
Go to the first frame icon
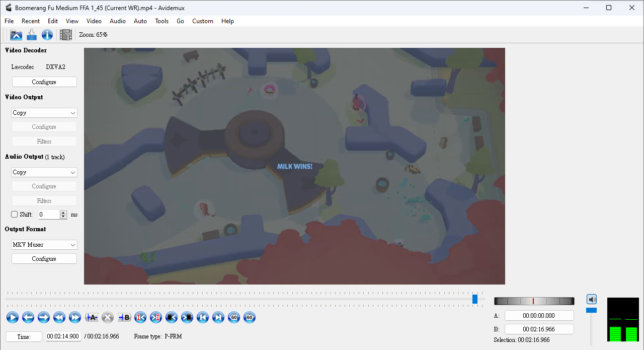click(203, 317)
